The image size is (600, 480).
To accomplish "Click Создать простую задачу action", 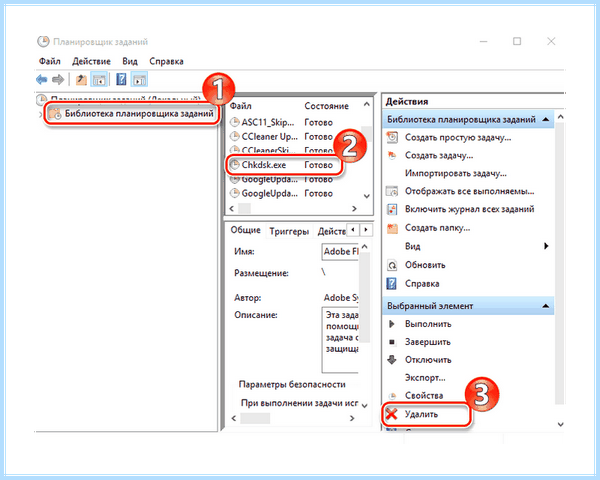I will 458,137.
